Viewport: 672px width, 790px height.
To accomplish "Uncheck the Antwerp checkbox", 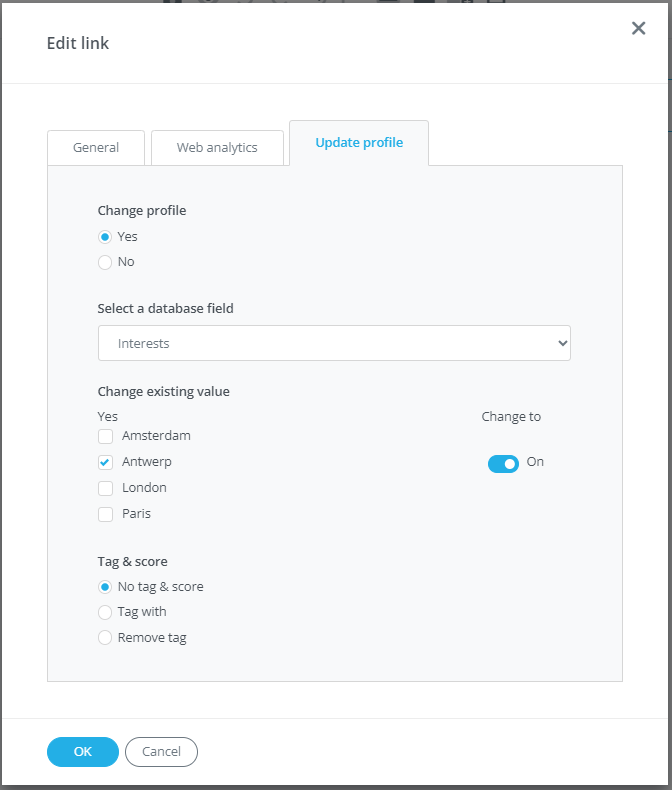I will 105,463.
